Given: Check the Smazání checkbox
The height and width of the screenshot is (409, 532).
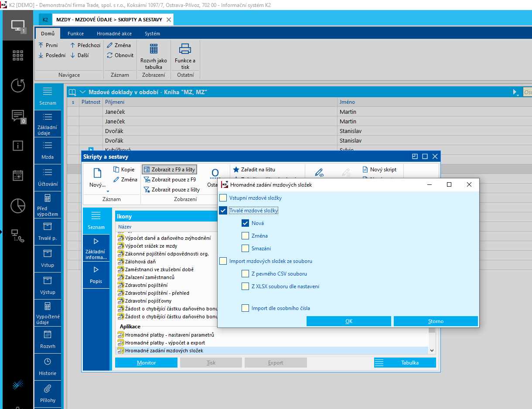Looking at the screenshot, I should pyautogui.click(x=245, y=249).
